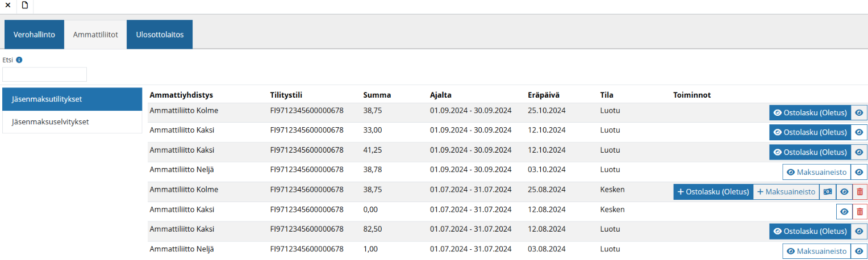The image size is (868, 260).
Task: Click the standalone eye icon in the 1,00 row
Action: (859, 251)
